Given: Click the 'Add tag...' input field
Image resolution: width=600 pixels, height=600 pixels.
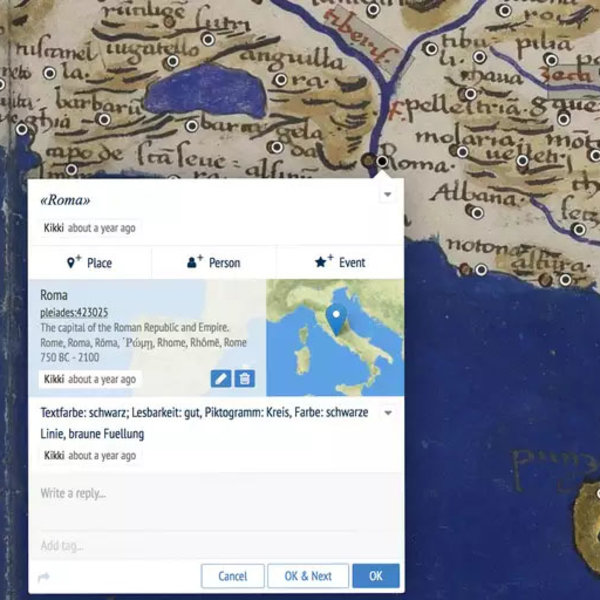Looking at the screenshot, I should pyautogui.click(x=200, y=545).
